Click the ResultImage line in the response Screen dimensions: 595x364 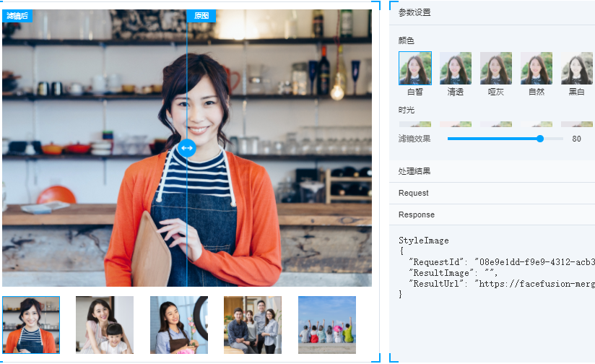[453, 273]
